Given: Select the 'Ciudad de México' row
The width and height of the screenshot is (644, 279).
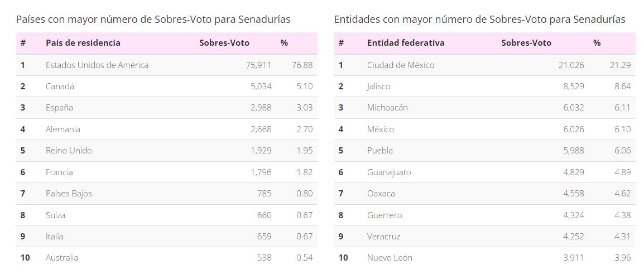Looking at the screenshot, I should (x=400, y=65).
